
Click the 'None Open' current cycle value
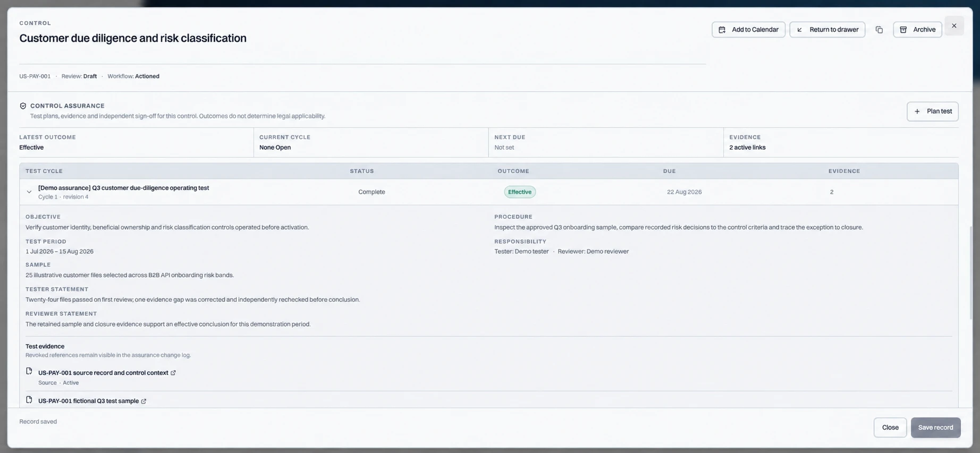[275, 148]
